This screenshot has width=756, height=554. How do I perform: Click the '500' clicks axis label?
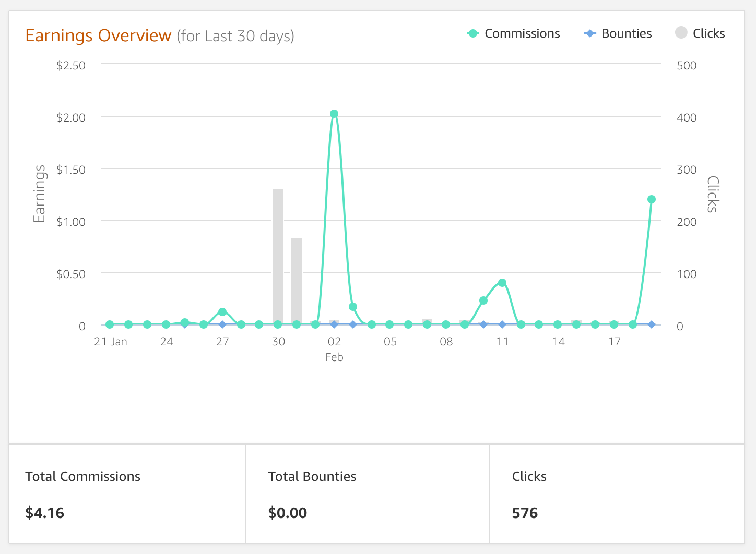[x=687, y=65]
